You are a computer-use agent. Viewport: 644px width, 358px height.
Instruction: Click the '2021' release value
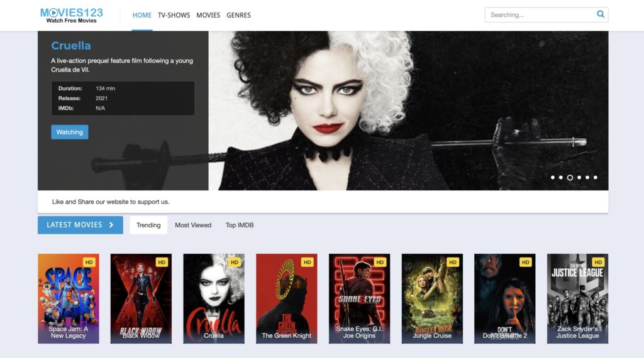point(101,99)
